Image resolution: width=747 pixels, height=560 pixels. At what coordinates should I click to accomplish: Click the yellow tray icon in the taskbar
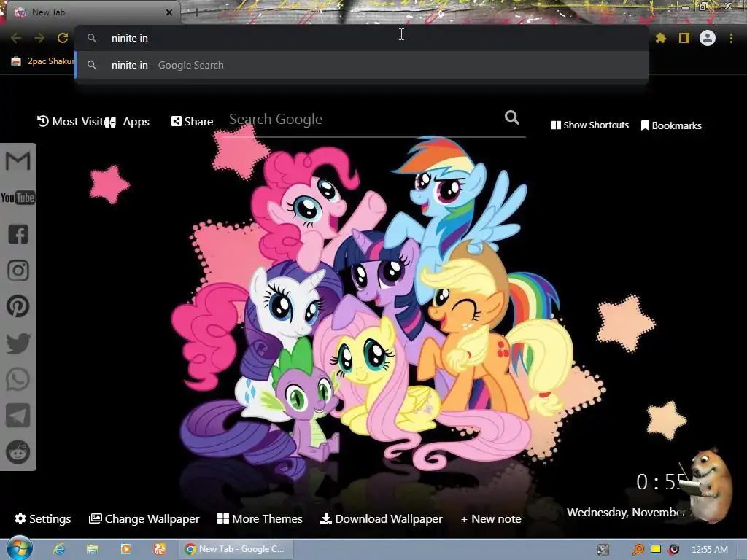(x=656, y=549)
